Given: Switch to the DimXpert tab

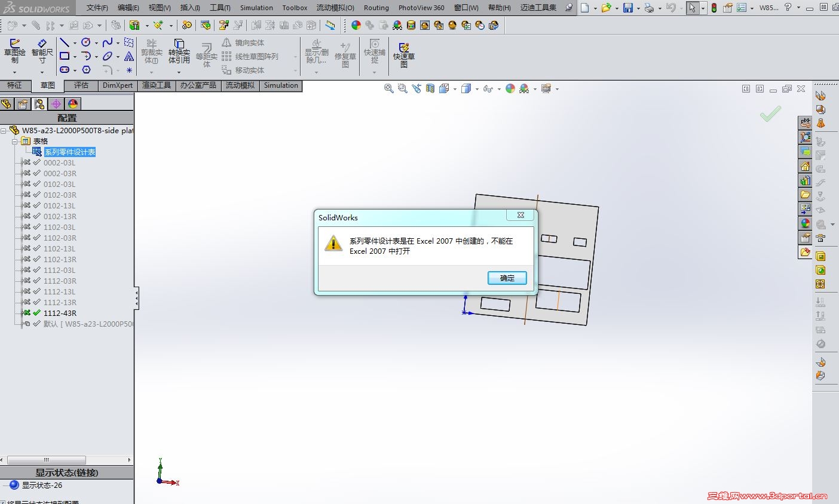Looking at the screenshot, I should (118, 85).
